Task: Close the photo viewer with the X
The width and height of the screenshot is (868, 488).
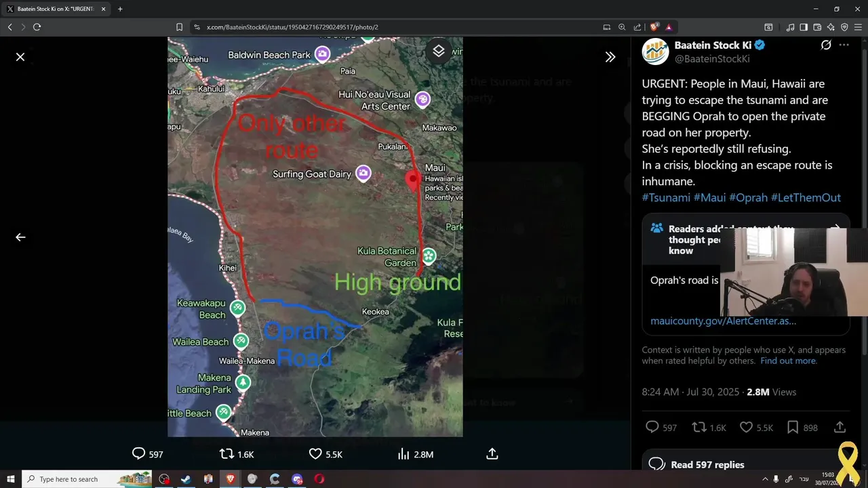Action: click(x=20, y=57)
